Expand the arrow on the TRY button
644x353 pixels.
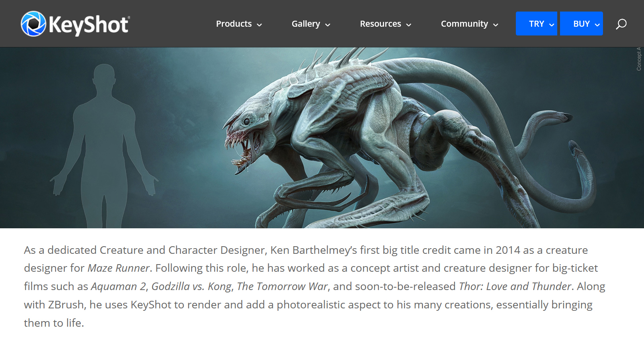(552, 25)
